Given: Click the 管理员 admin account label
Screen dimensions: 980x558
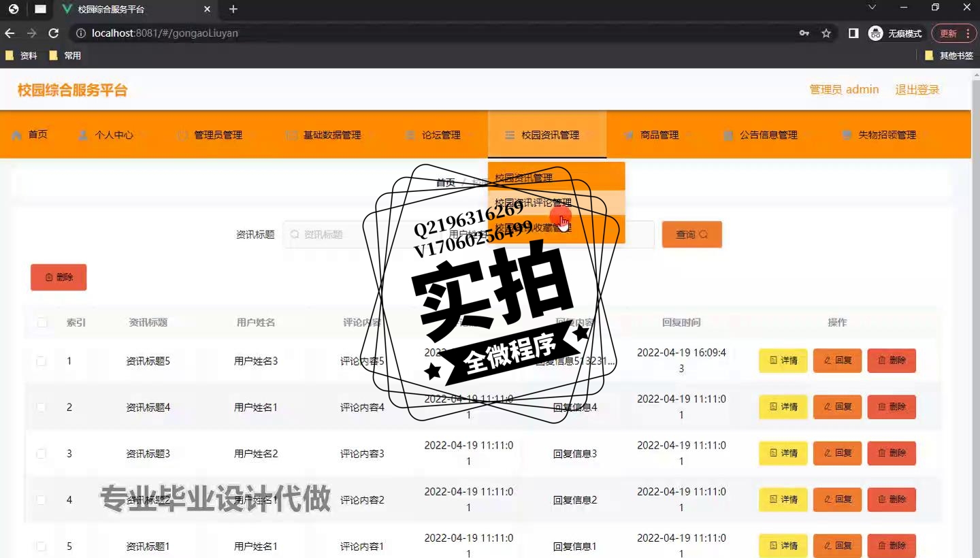Looking at the screenshot, I should click(x=844, y=90).
